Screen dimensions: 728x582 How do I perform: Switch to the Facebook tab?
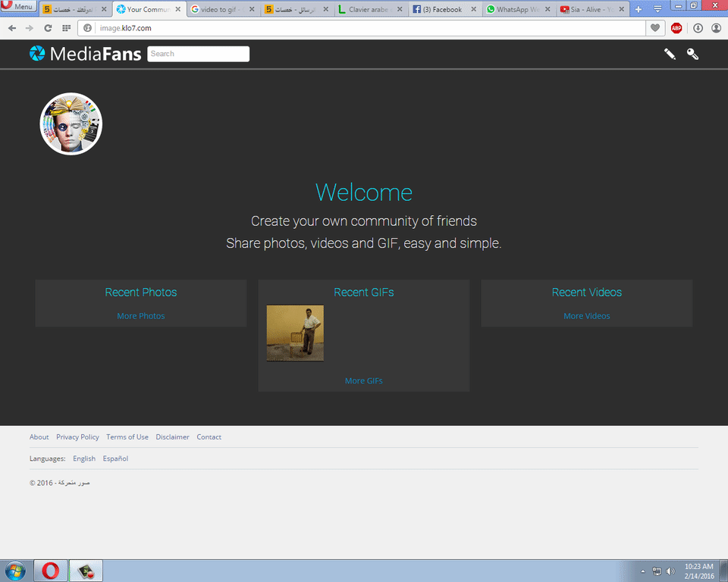[442, 10]
